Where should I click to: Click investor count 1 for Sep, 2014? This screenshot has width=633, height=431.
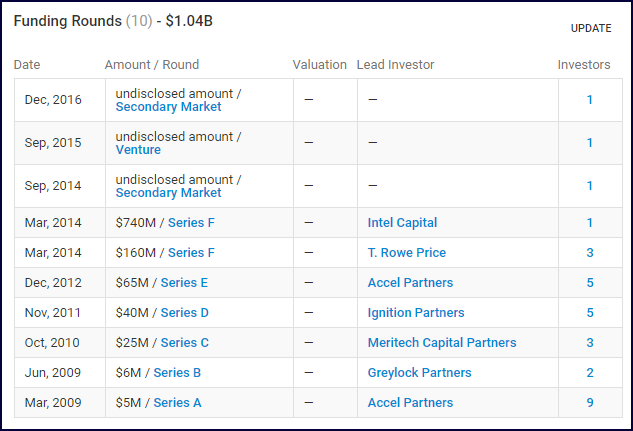tap(590, 186)
